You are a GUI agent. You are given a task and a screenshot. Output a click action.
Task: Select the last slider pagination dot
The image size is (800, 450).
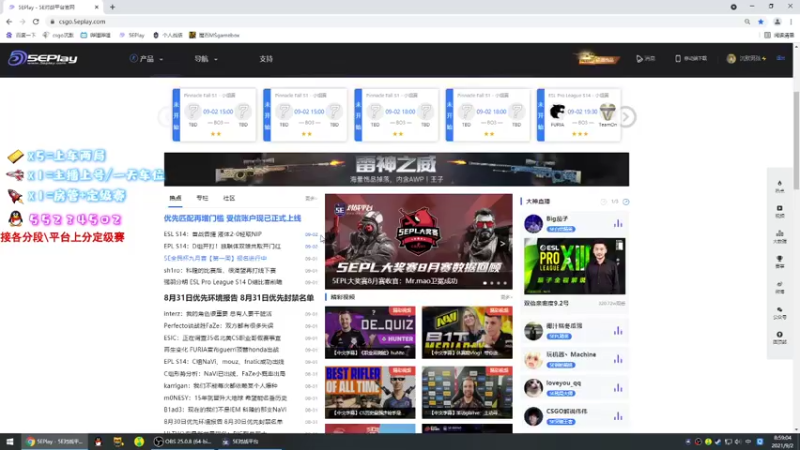pyautogui.click(x=505, y=283)
